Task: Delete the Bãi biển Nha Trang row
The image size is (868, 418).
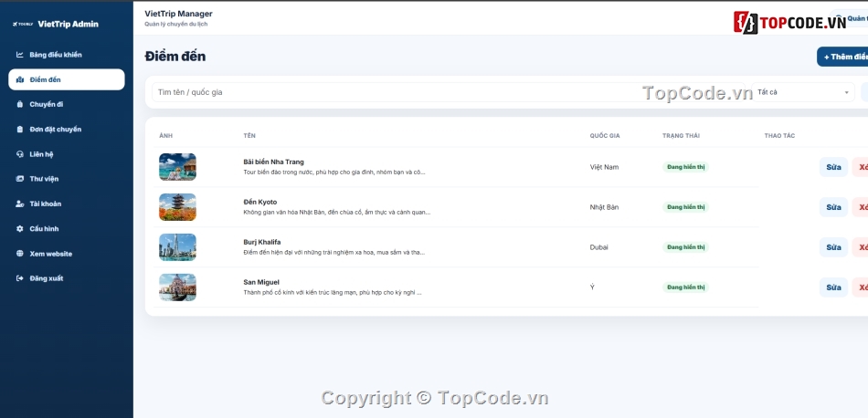Action: (861, 167)
